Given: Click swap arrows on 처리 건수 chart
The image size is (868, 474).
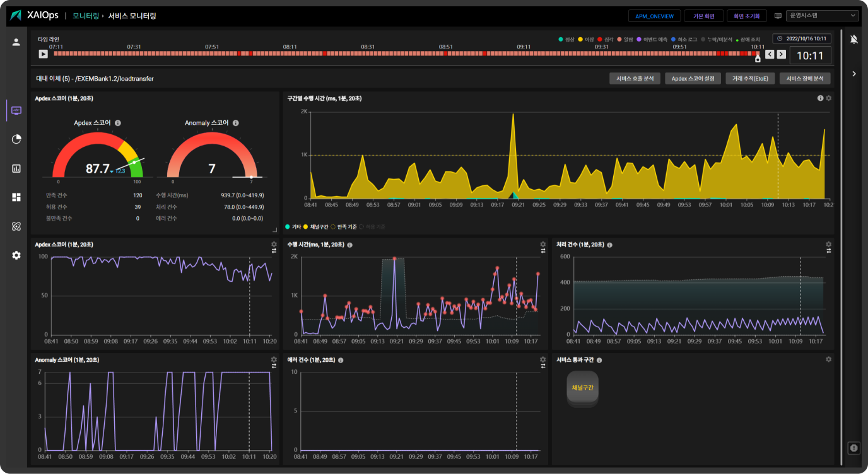Looking at the screenshot, I should [x=828, y=251].
